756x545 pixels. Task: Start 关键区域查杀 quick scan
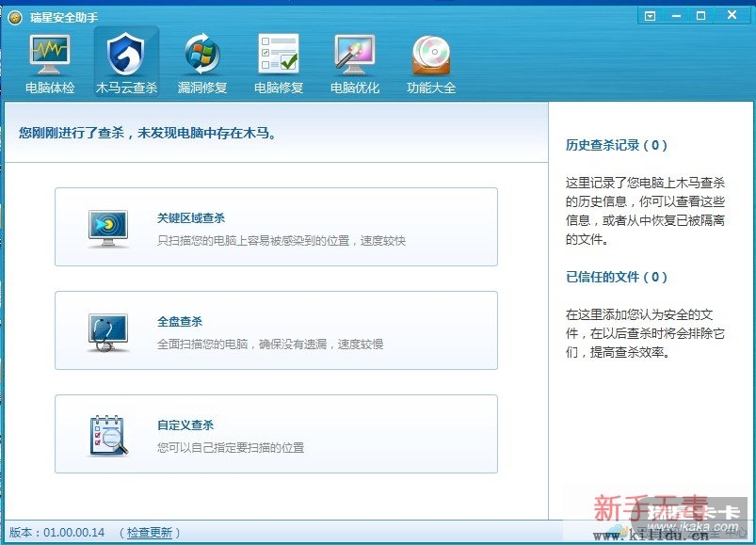[276, 227]
